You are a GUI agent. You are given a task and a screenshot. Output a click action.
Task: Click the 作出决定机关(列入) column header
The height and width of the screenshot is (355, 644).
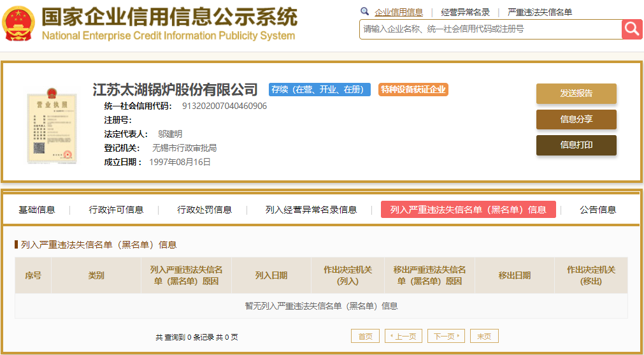[x=348, y=275]
